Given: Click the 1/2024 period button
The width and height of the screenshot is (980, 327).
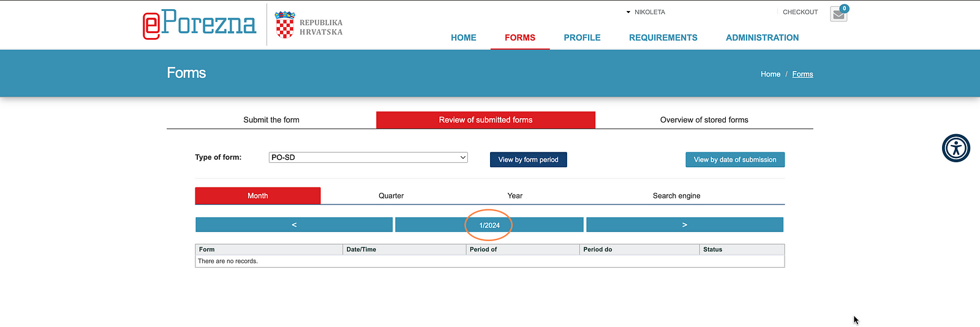Looking at the screenshot, I should [x=489, y=225].
